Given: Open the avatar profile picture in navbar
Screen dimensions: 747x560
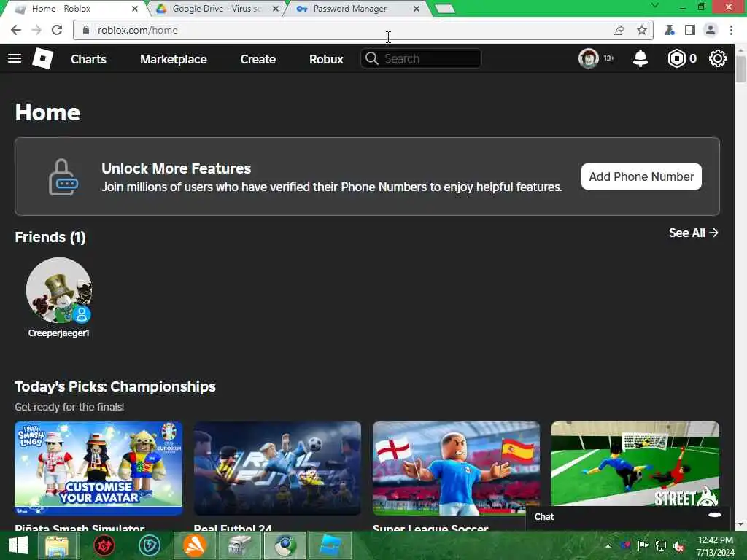Looking at the screenshot, I should pyautogui.click(x=589, y=58).
